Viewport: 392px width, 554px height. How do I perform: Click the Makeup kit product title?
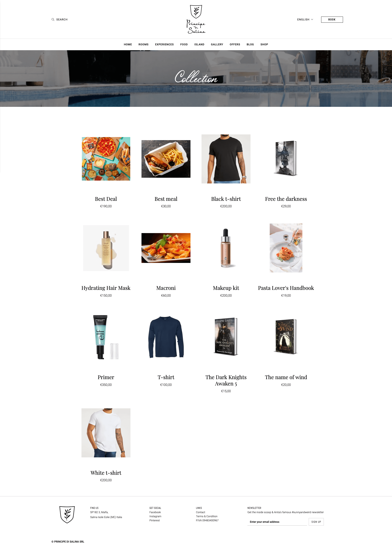pyautogui.click(x=226, y=288)
